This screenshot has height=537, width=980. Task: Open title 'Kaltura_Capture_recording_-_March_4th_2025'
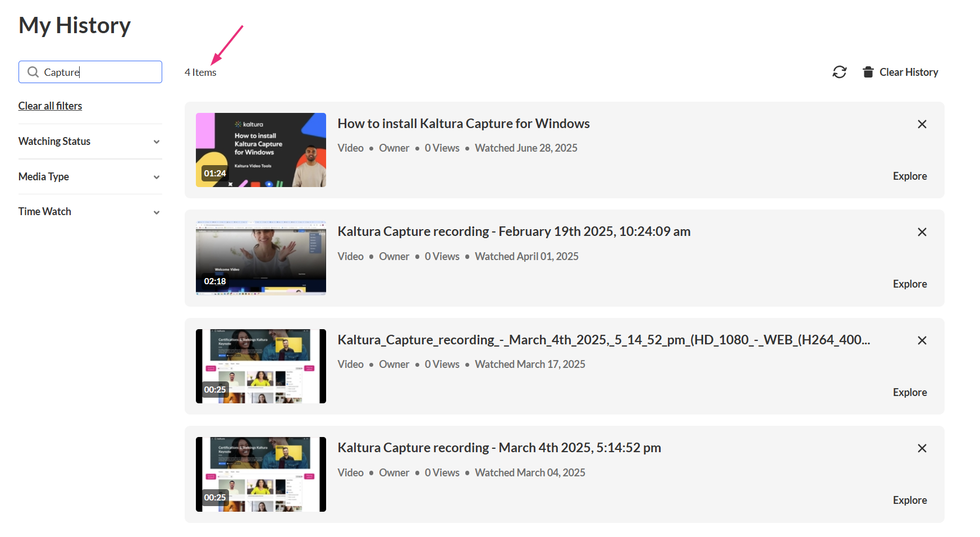pos(604,340)
